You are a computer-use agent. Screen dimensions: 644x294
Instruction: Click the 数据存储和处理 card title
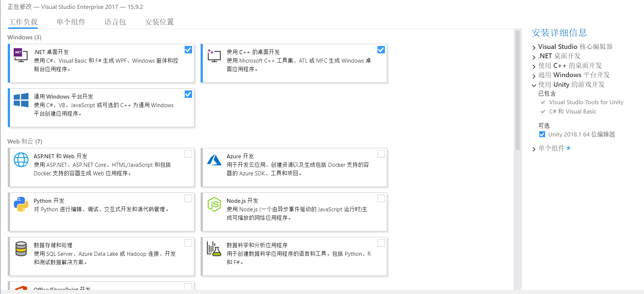pos(53,245)
